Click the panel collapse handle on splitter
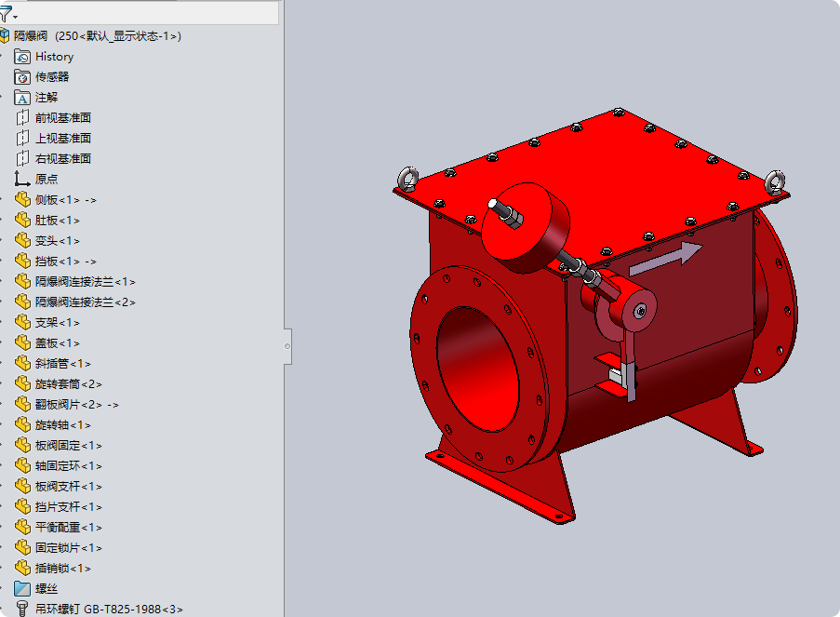 click(x=287, y=346)
